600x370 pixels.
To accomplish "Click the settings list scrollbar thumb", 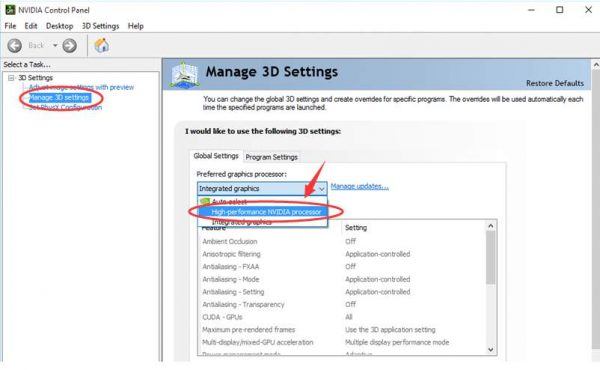I will click(x=491, y=258).
